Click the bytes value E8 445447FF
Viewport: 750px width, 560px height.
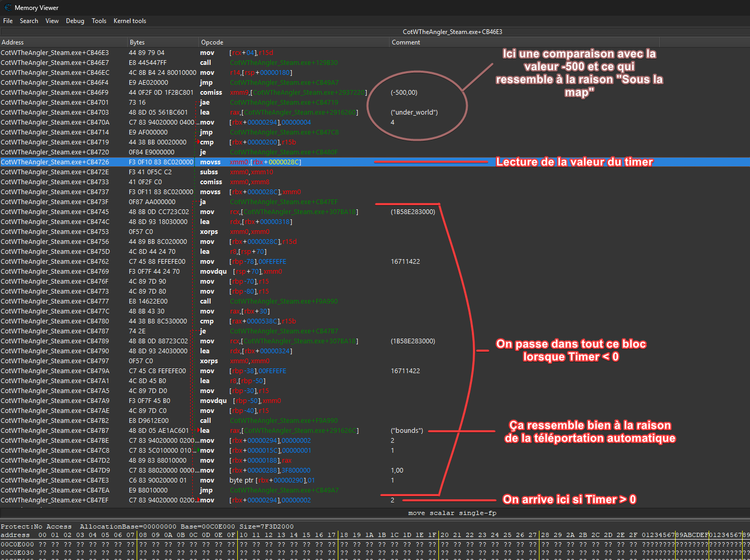pyautogui.click(x=148, y=63)
